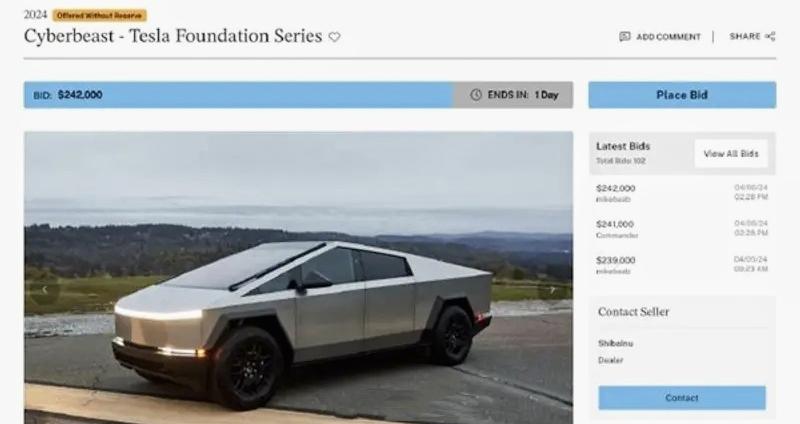Image resolution: width=800 pixels, height=424 pixels.
Task: Click the Offered Without Reserve badge
Action: coord(99,15)
